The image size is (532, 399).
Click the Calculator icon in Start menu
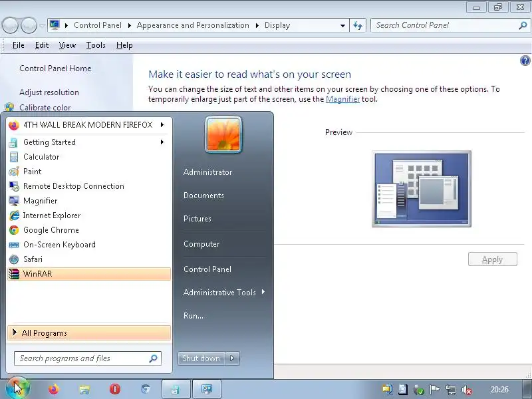13,157
